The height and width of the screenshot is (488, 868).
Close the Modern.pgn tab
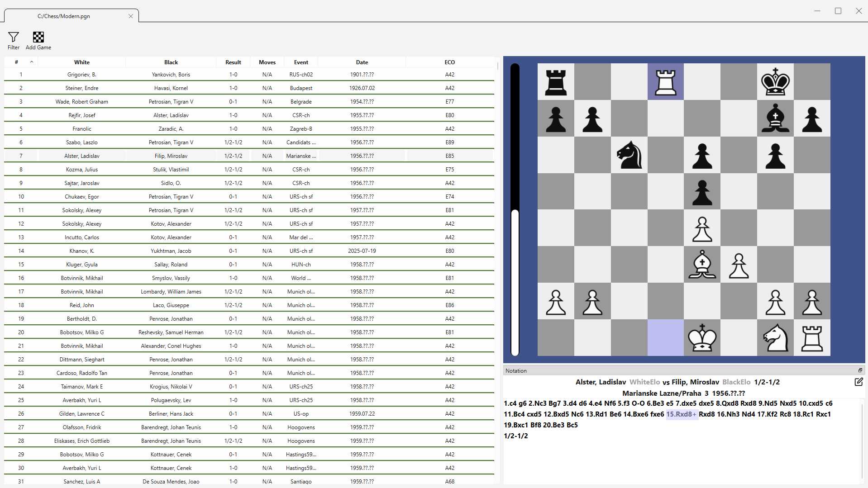coord(131,16)
